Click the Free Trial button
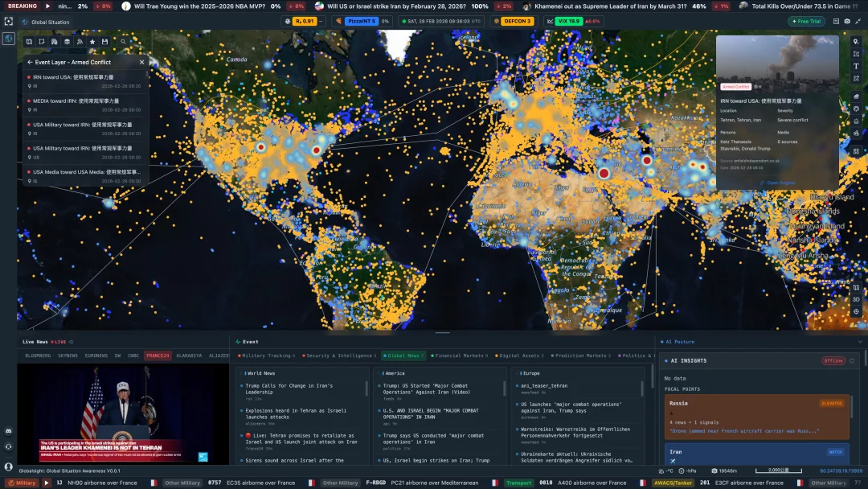 (808, 22)
